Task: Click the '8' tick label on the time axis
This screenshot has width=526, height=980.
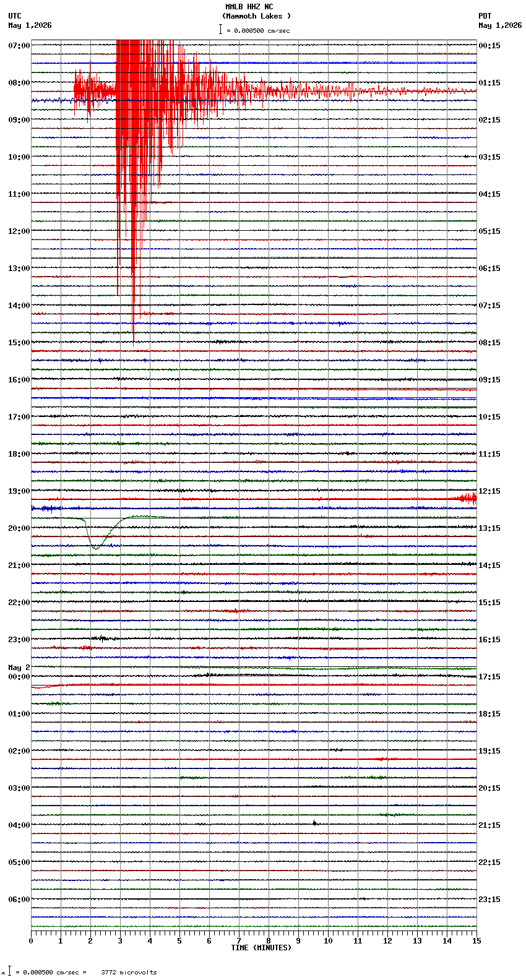Action: [269, 941]
